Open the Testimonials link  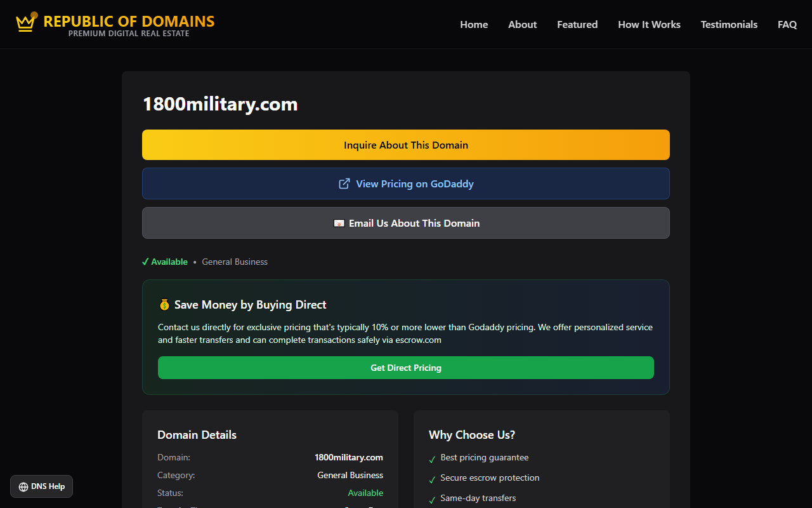729,24
